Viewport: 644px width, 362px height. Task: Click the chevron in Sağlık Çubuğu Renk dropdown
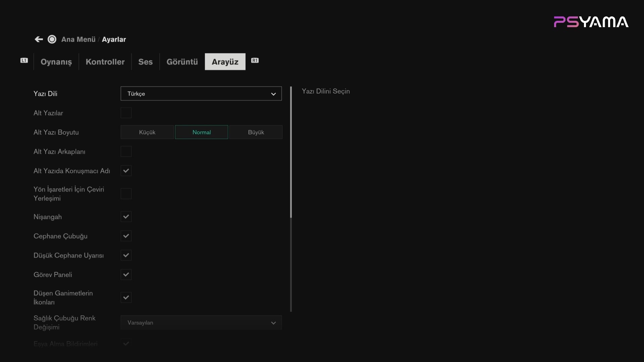click(x=273, y=323)
